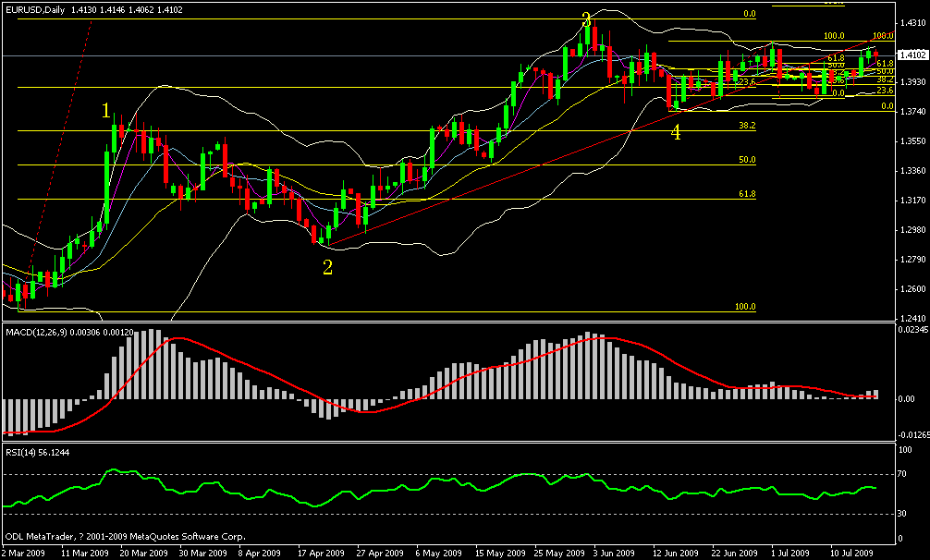Click the 22 Jun 2009 date label
This screenshot has width=930, height=560.
[x=735, y=554]
